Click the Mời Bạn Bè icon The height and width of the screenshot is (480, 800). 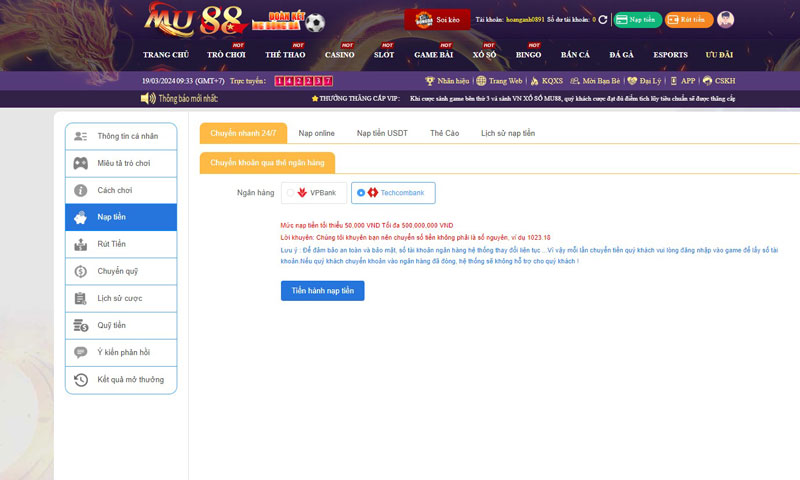click(x=574, y=81)
